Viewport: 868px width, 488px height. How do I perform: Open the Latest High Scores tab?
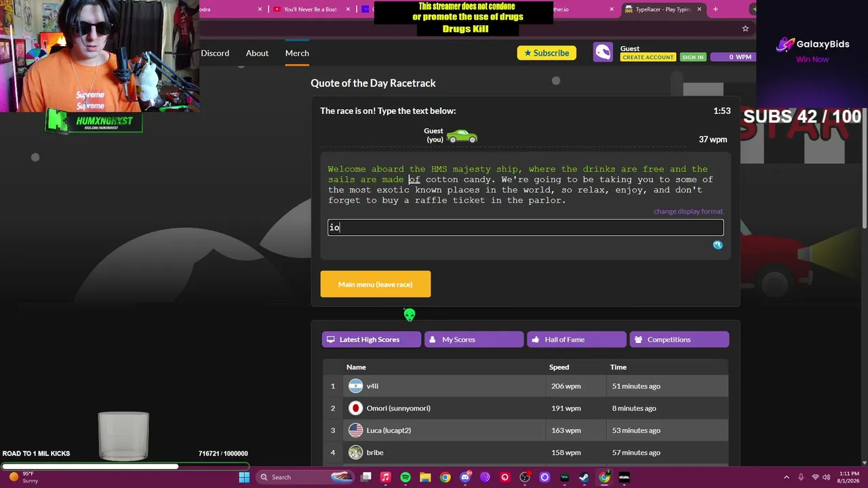372,340
